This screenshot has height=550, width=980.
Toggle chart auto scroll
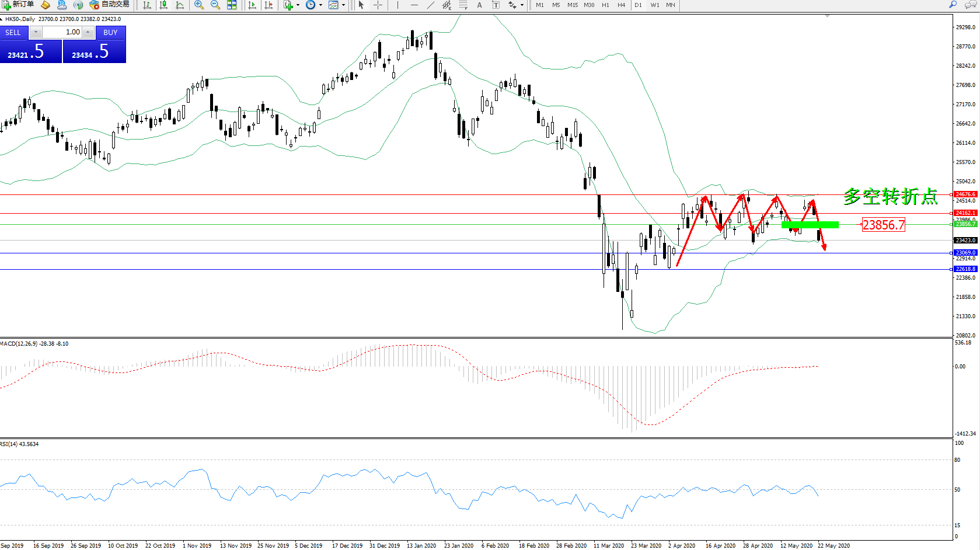[x=252, y=5]
